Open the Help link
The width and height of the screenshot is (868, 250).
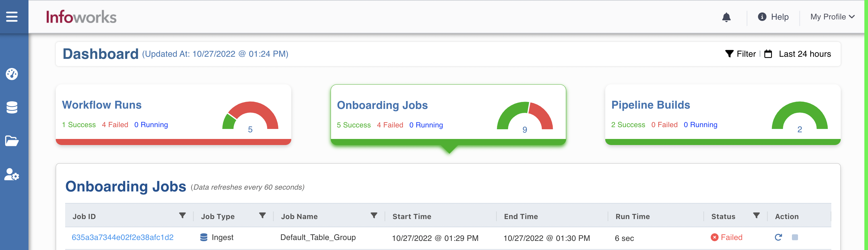(780, 17)
